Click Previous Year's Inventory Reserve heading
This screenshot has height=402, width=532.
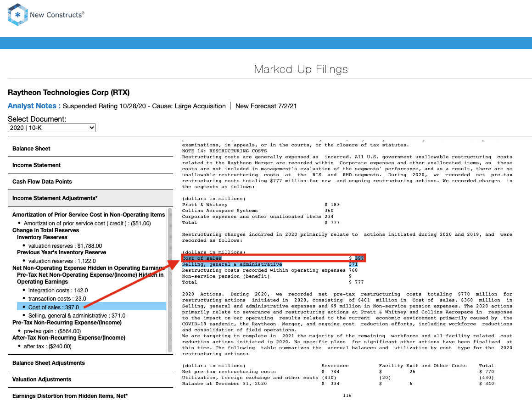(x=62, y=252)
